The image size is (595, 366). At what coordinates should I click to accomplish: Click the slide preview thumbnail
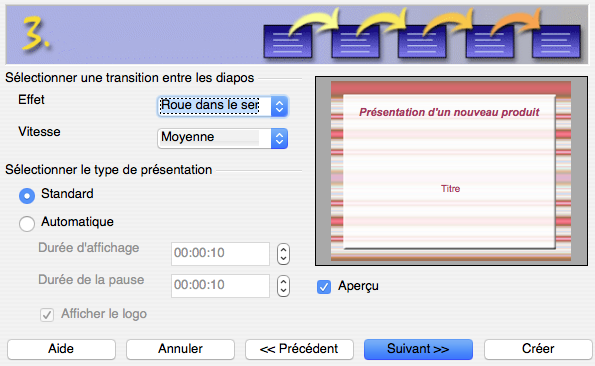pos(451,171)
